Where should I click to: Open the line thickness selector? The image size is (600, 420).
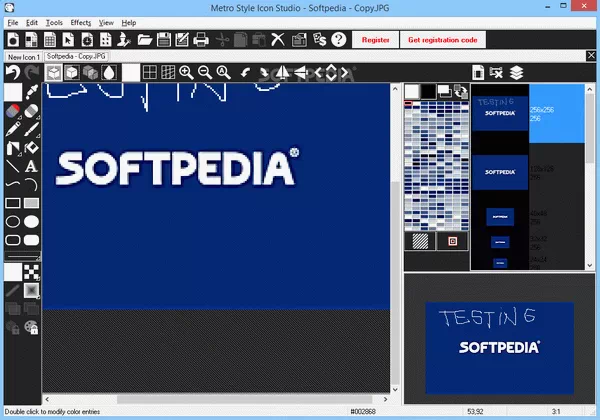pyautogui.click(x=22, y=257)
